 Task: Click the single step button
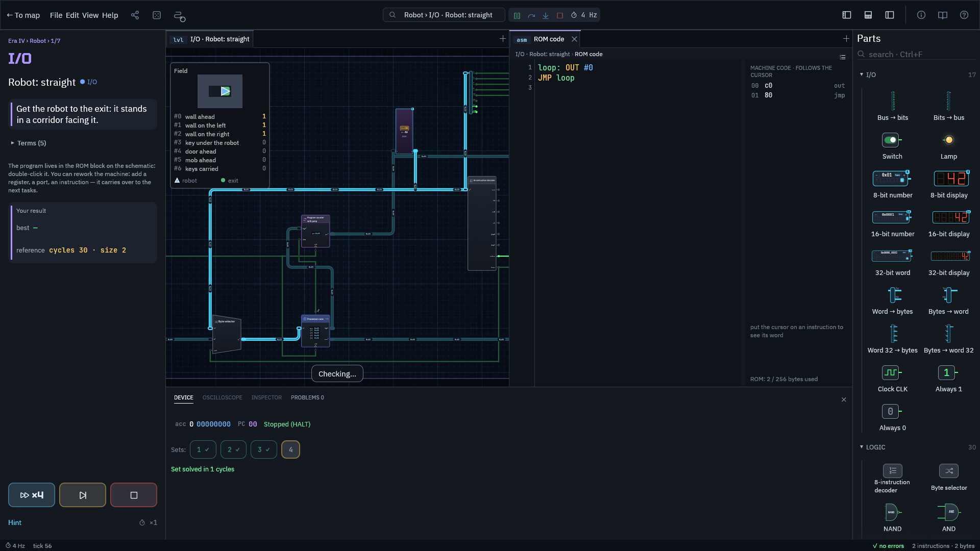pyautogui.click(x=83, y=495)
